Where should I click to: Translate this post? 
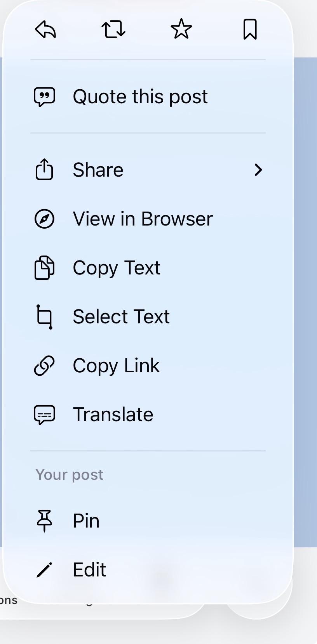coord(113,415)
